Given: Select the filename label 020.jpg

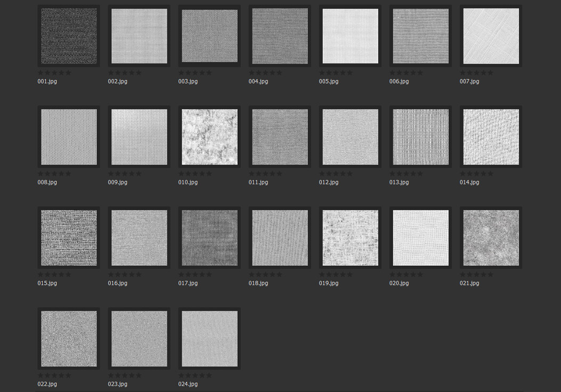Looking at the screenshot, I should coord(399,283).
